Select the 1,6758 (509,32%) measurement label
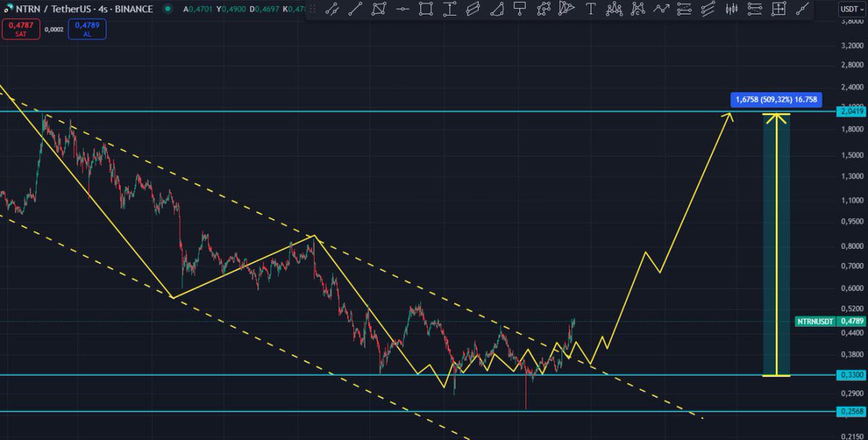868x440 pixels. tap(775, 100)
